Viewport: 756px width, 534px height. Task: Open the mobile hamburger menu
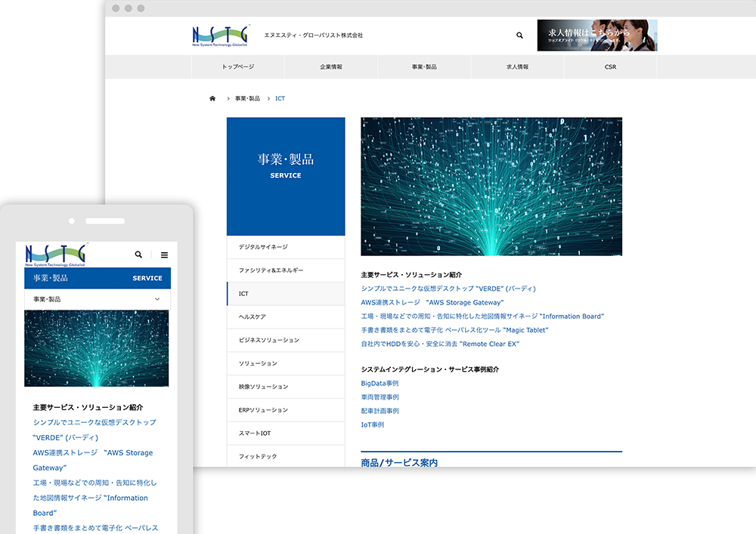click(164, 255)
